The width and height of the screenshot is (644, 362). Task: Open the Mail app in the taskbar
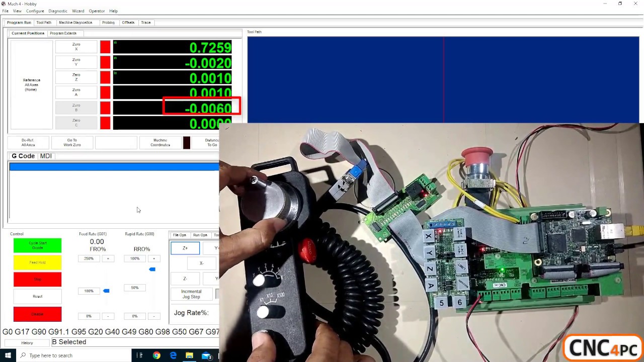(x=206, y=355)
